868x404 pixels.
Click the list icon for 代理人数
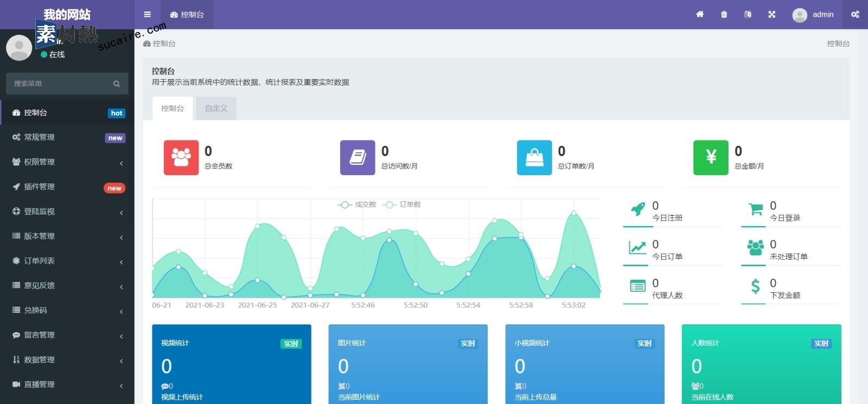pos(637,286)
